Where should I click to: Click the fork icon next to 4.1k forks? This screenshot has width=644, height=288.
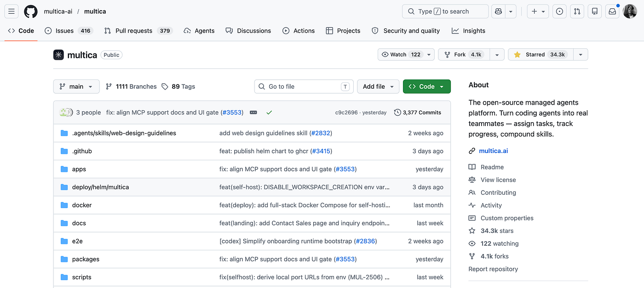point(472,256)
